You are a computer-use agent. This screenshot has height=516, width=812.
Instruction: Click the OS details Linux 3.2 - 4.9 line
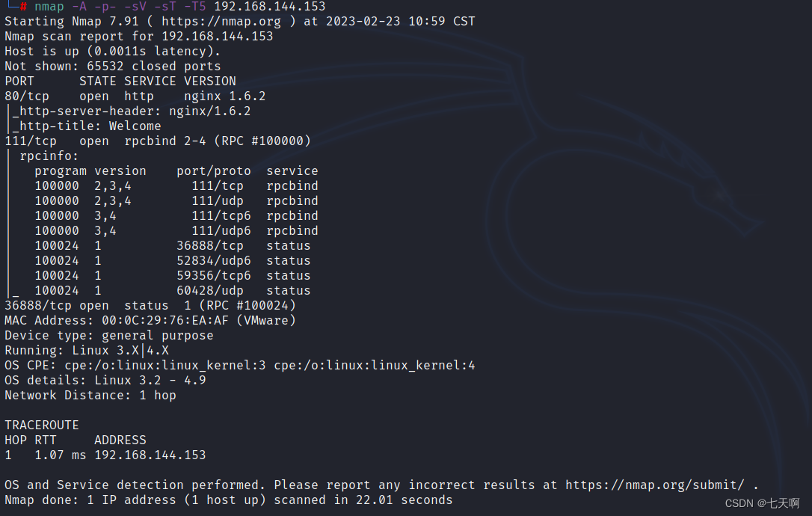click(x=105, y=380)
